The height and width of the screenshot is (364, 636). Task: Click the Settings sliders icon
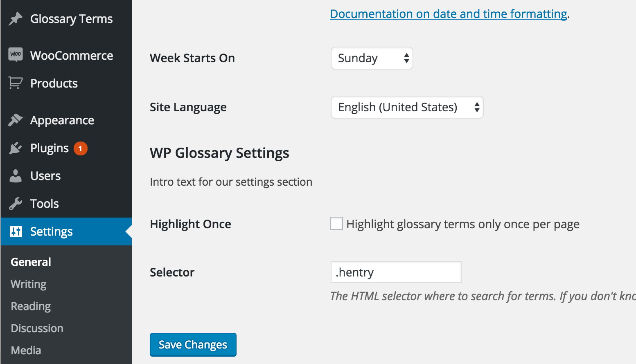[x=16, y=231]
